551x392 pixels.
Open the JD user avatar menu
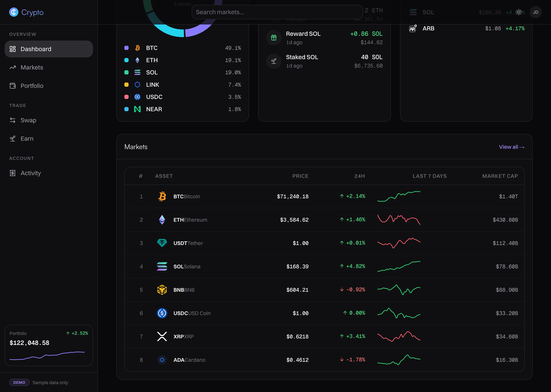click(x=536, y=12)
